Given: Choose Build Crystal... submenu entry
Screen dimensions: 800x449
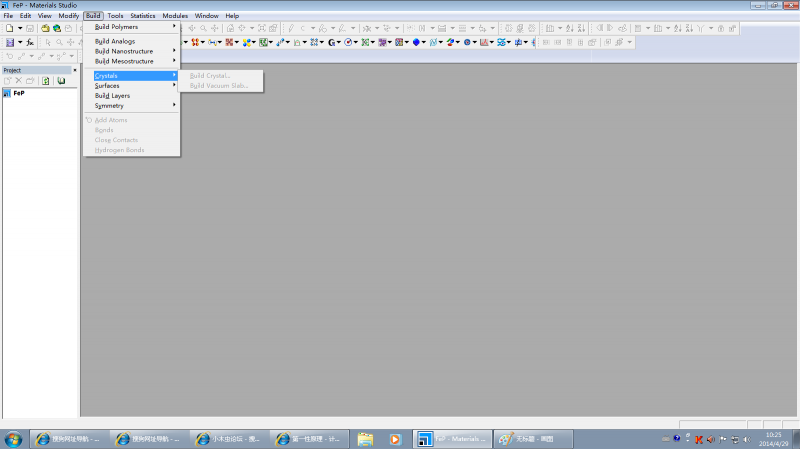Looking at the screenshot, I should [220, 76].
